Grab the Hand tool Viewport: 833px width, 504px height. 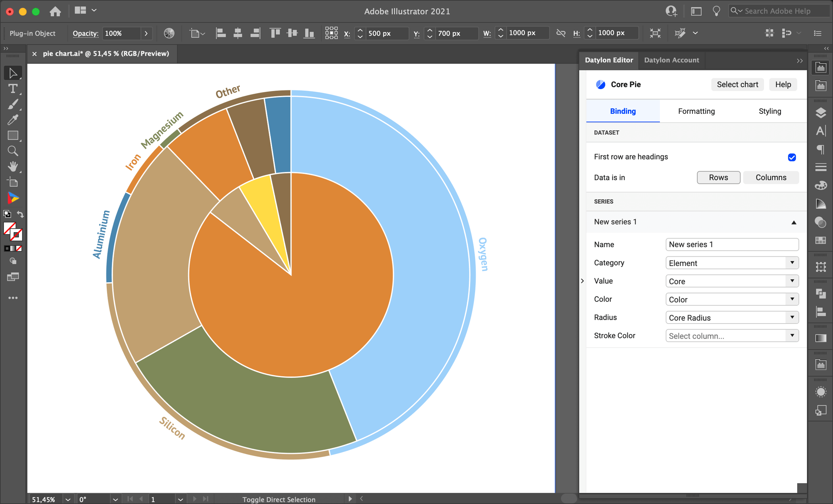point(13,166)
